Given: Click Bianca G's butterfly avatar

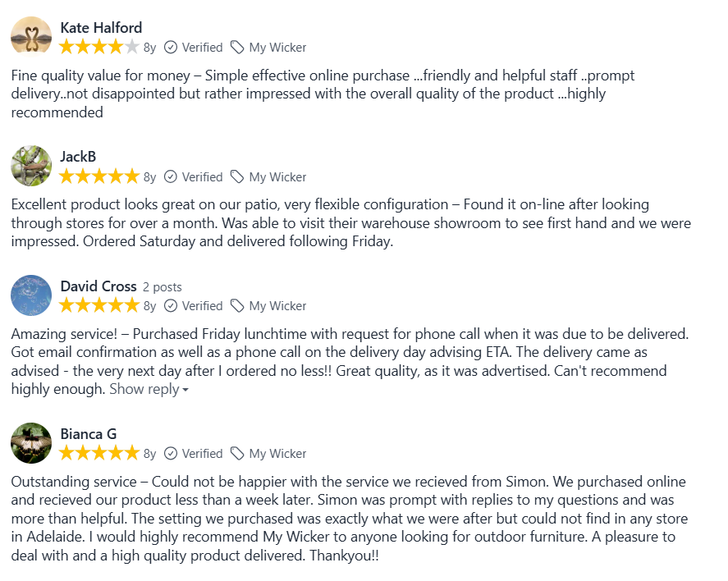Looking at the screenshot, I should coord(30,443).
